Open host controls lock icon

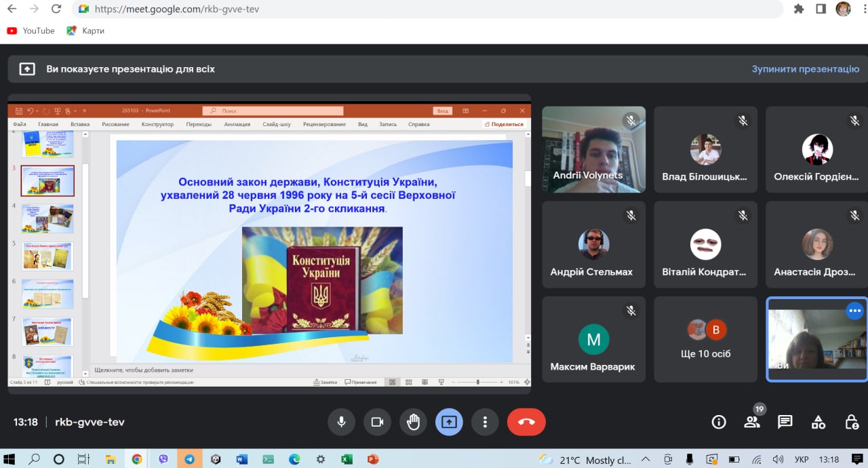tap(852, 422)
